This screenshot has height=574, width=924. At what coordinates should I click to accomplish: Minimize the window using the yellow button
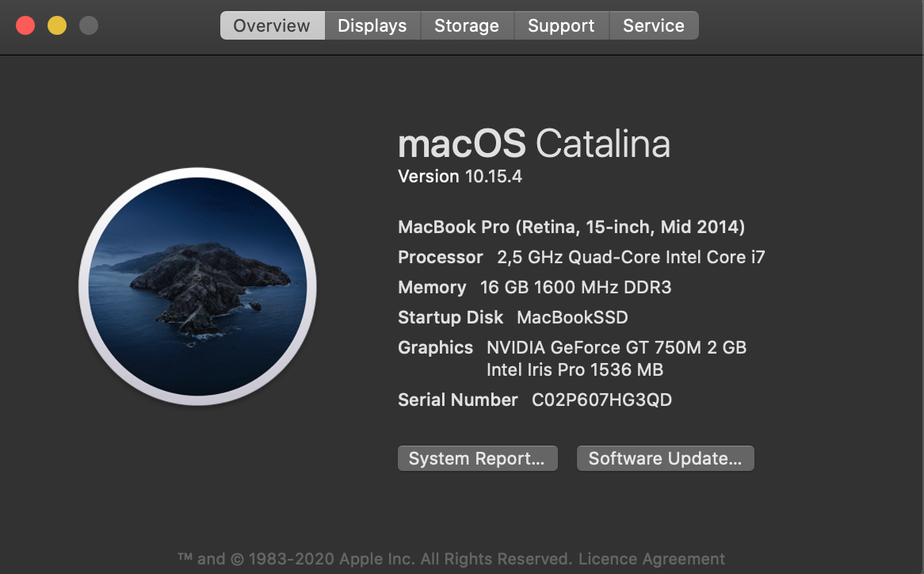point(57,25)
